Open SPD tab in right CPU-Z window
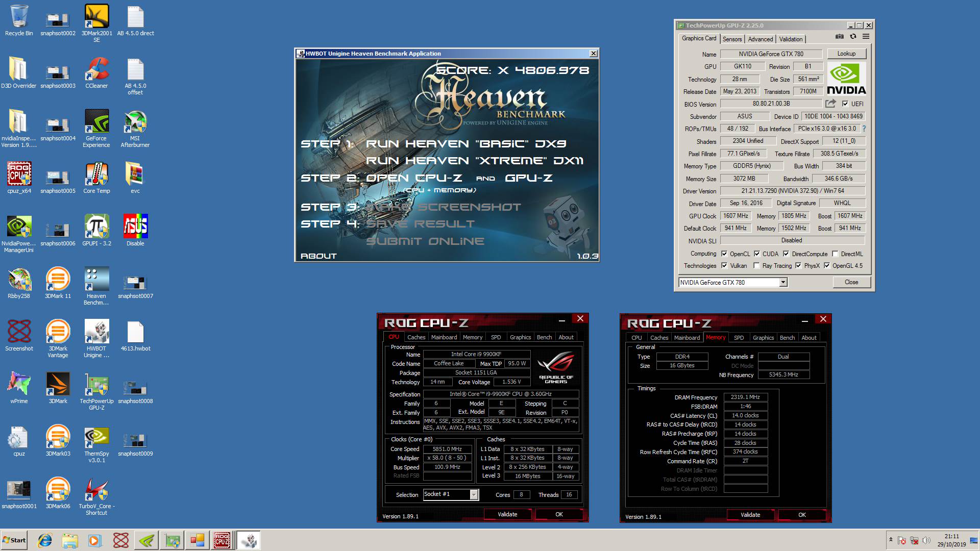980x551 pixels. tap(739, 338)
